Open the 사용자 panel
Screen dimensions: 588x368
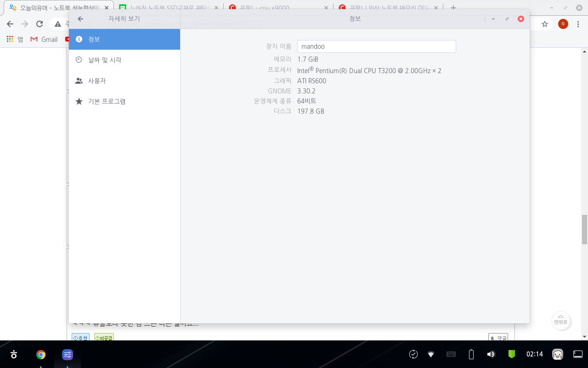[124, 80]
